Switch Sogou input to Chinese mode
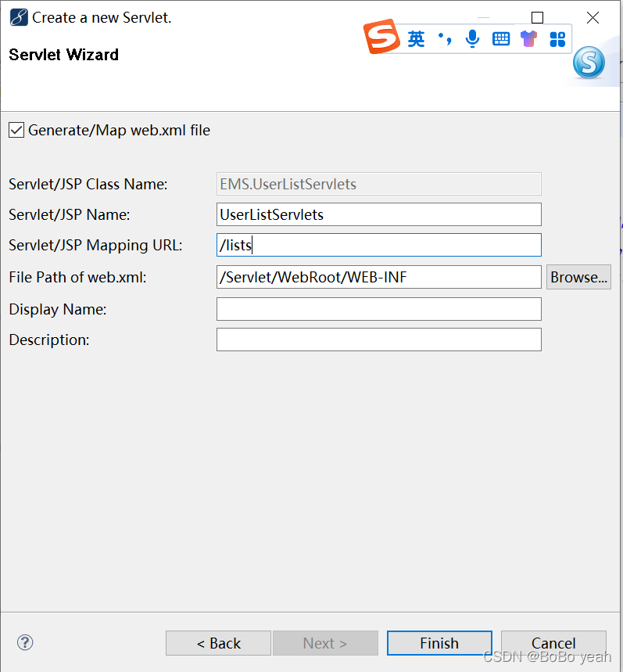The image size is (623, 672). pyautogui.click(x=416, y=38)
